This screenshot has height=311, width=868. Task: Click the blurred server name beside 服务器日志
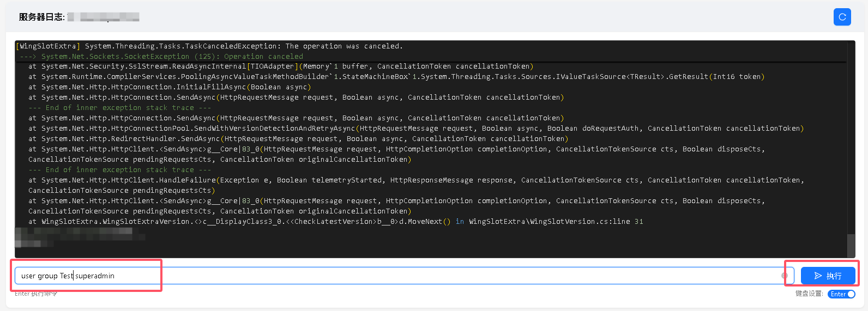pos(104,17)
